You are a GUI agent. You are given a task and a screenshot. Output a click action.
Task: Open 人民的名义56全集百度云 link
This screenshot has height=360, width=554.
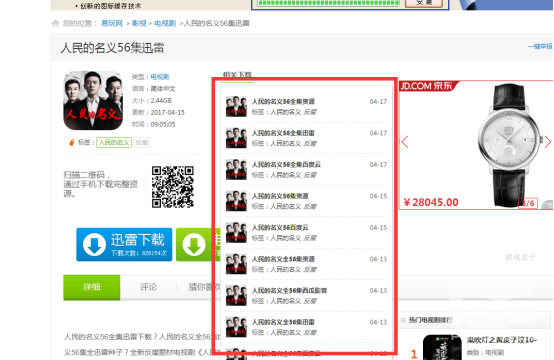[286, 164]
